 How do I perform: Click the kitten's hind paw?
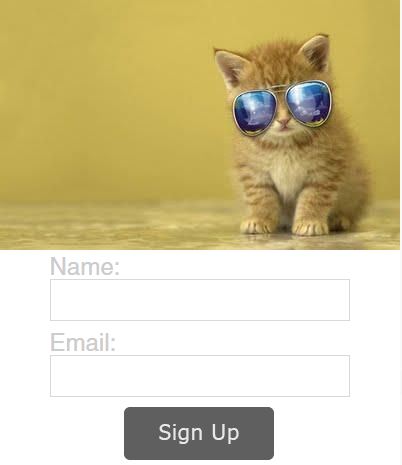[x=340, y=223]
